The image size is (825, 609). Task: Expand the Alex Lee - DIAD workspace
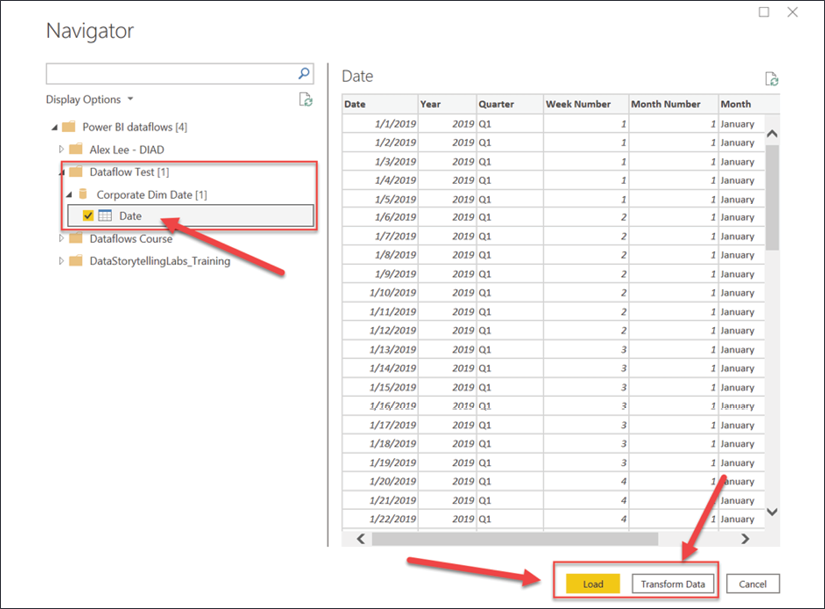[x=61, y=149]
